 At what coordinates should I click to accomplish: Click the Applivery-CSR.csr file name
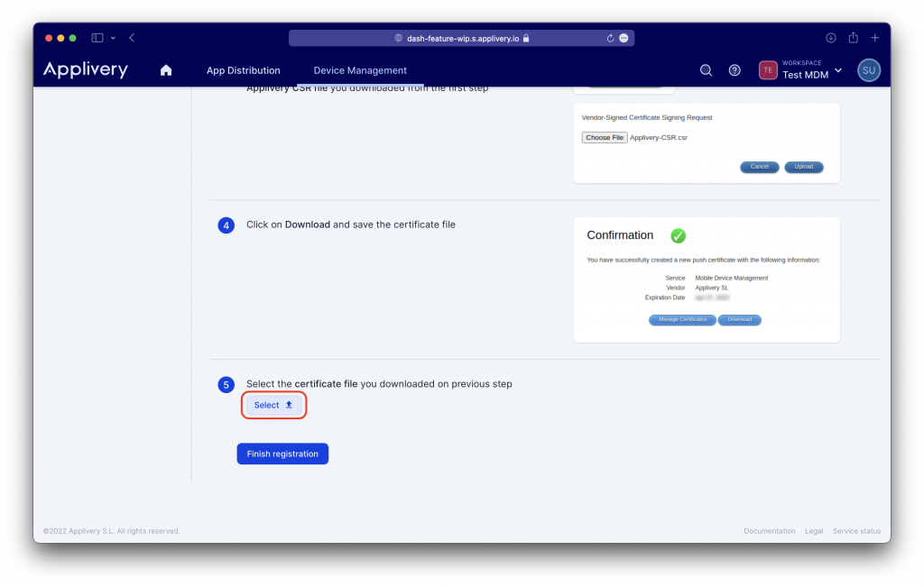click(x=658, y=138)
